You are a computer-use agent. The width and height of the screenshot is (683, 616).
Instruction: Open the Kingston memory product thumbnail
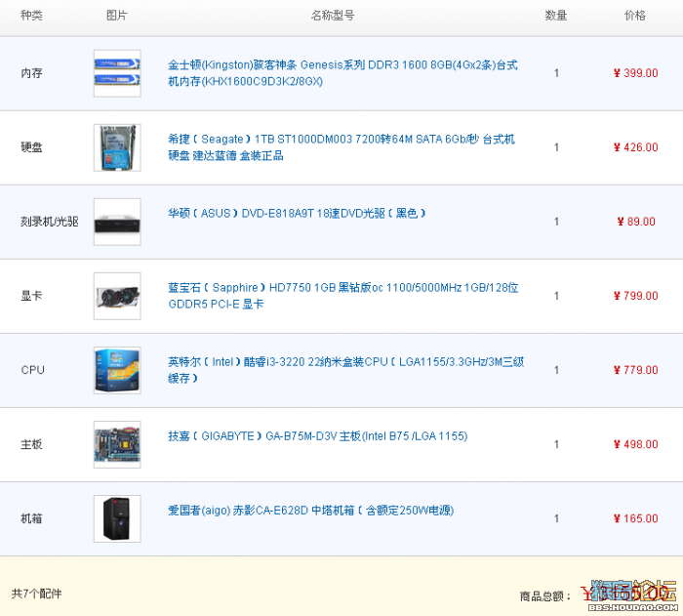117,73
